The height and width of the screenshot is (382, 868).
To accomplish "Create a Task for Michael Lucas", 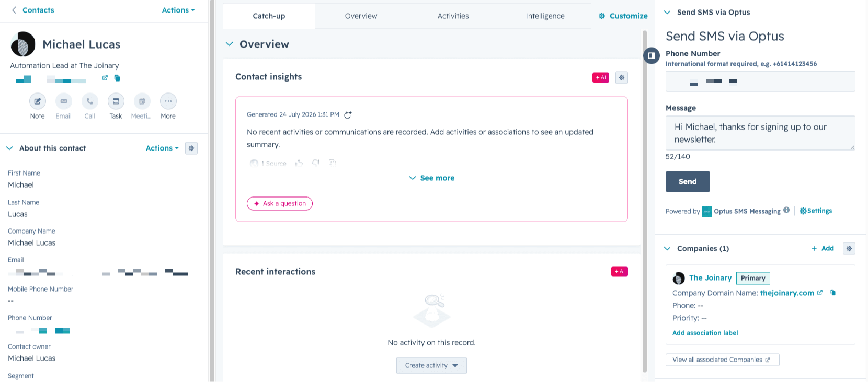I will click(116, 101).
